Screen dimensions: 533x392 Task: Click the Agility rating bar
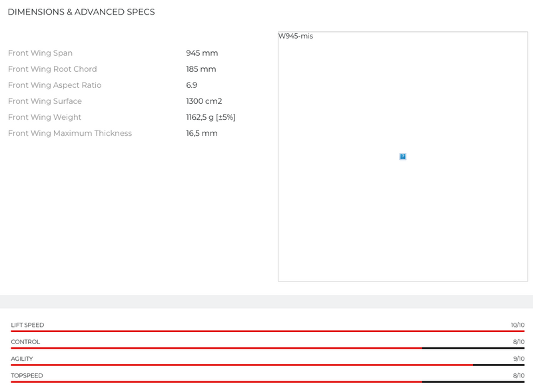(x=267, y=365)
